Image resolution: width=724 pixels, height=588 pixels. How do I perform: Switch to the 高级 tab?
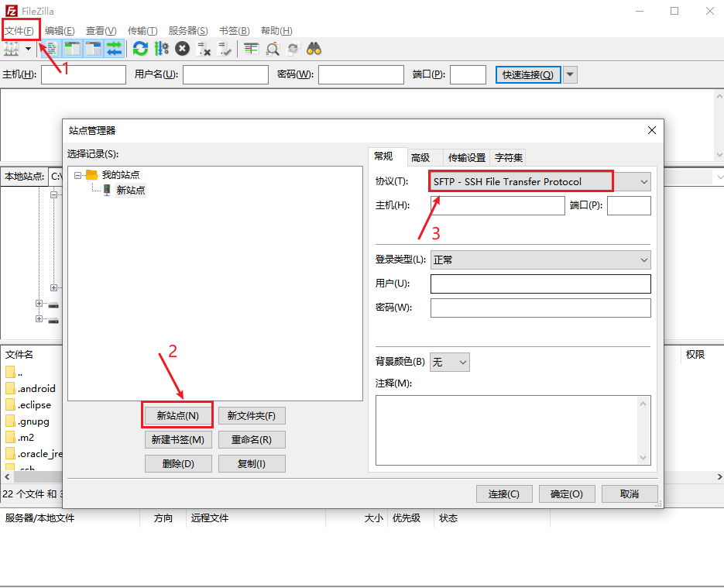(420, 157)
